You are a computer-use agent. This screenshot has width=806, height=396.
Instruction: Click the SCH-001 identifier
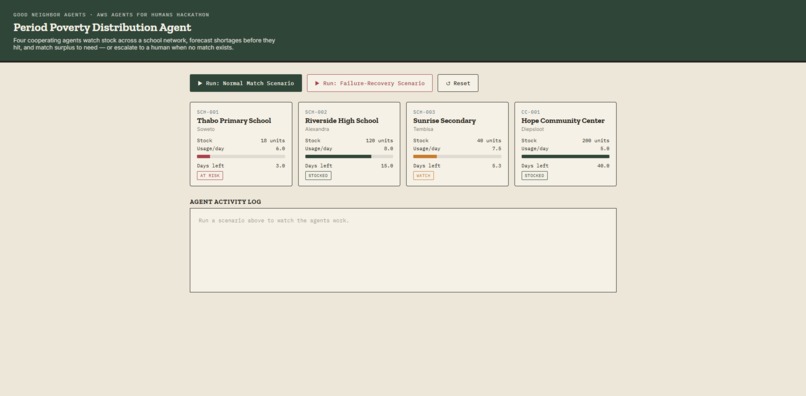(208, 112)
